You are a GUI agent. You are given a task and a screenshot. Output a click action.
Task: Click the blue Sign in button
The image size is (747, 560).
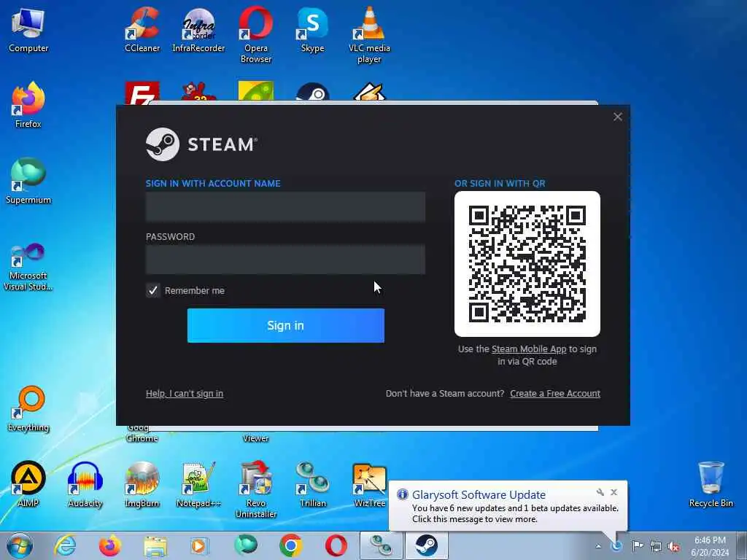coord(285,325)
